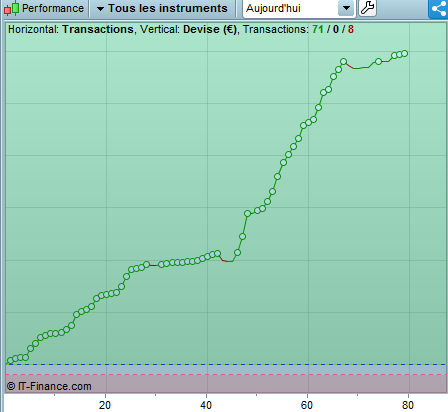Open the wrench settings button
Image resolution: width=448 pixels, height=412 pixels.
367,8
